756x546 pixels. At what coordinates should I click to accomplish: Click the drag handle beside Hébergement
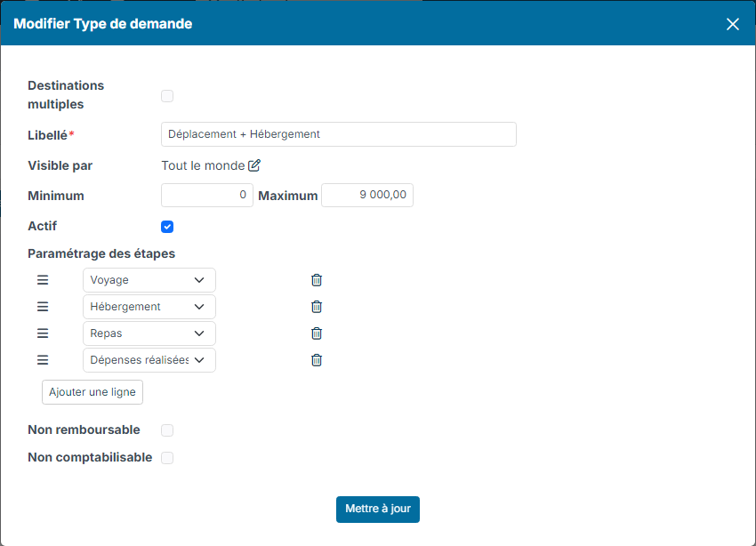[43, 307]
